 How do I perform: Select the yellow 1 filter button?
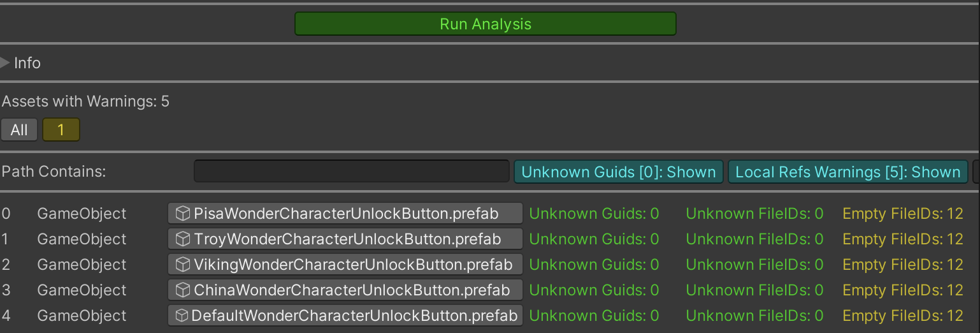pyautogui.click(x=61, y=130)
